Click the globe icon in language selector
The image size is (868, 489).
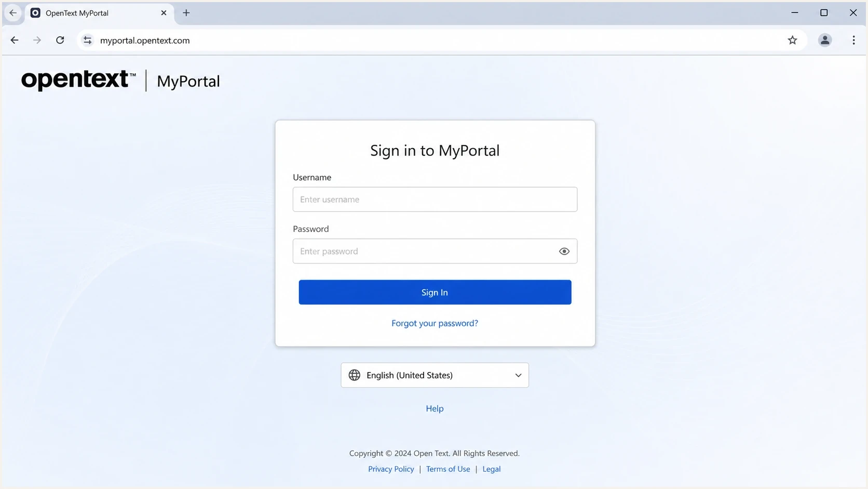[355, 375]
